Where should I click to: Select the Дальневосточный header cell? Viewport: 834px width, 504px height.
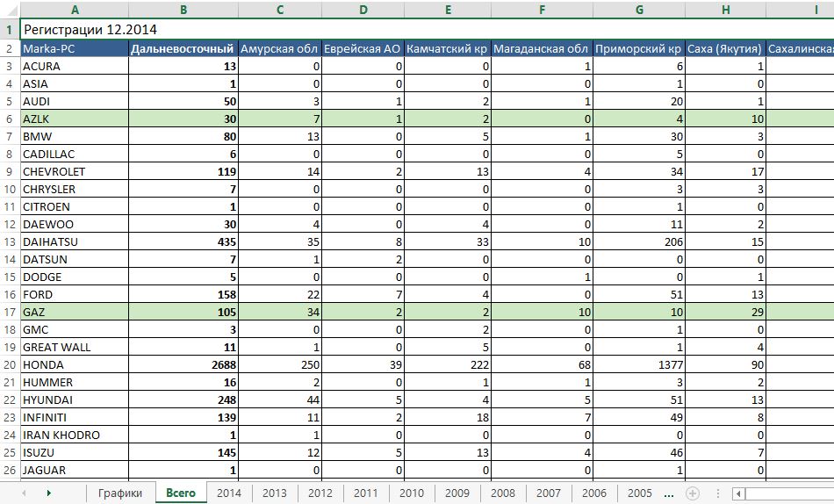point(183,48)
